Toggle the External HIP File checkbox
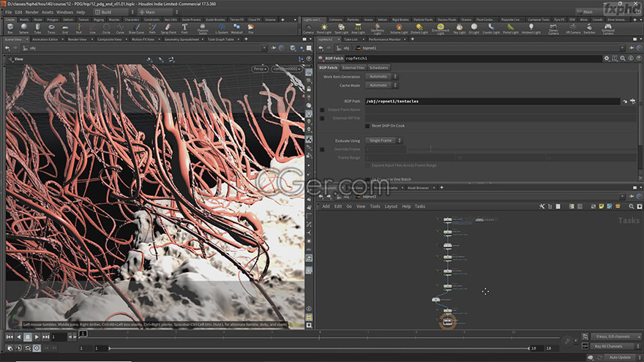Image resolution: width=644 pixels, height=362 pixels. click(322, 118)
